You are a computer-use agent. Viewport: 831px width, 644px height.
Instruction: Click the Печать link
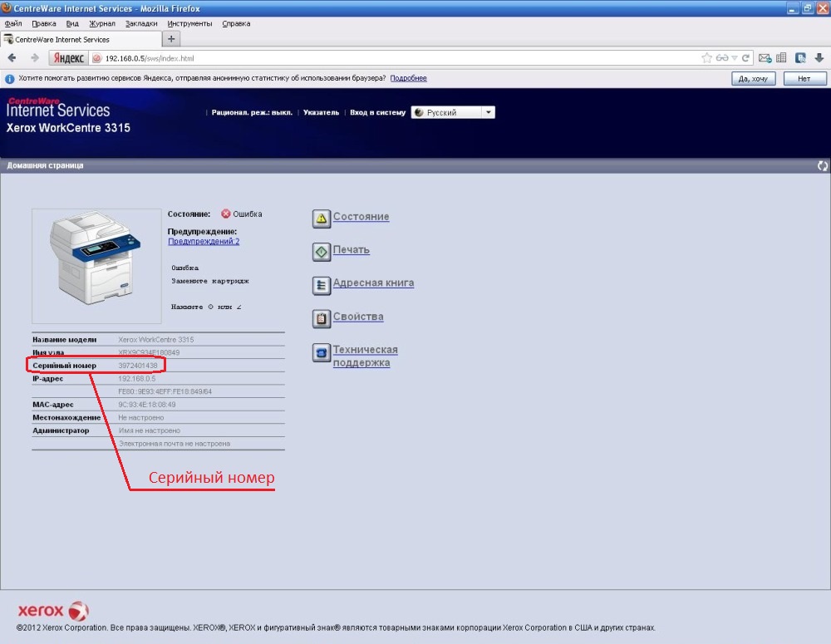(x=352, y=249)
